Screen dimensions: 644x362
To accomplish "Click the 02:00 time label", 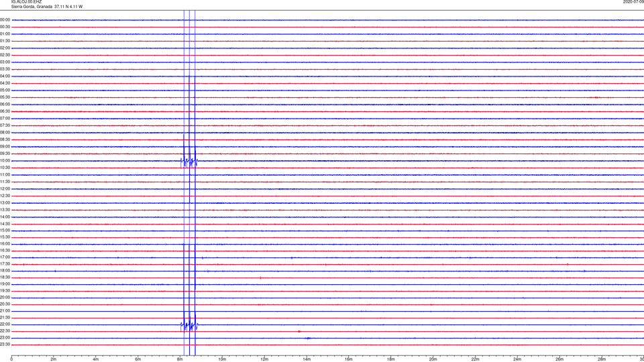I will tap(5, 48).
